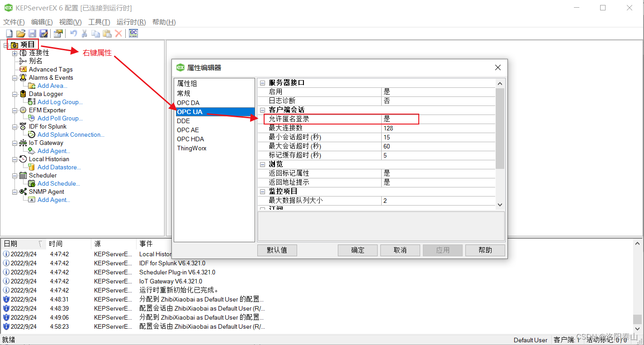Expand the 连接性 tree node

coord(14,53)
